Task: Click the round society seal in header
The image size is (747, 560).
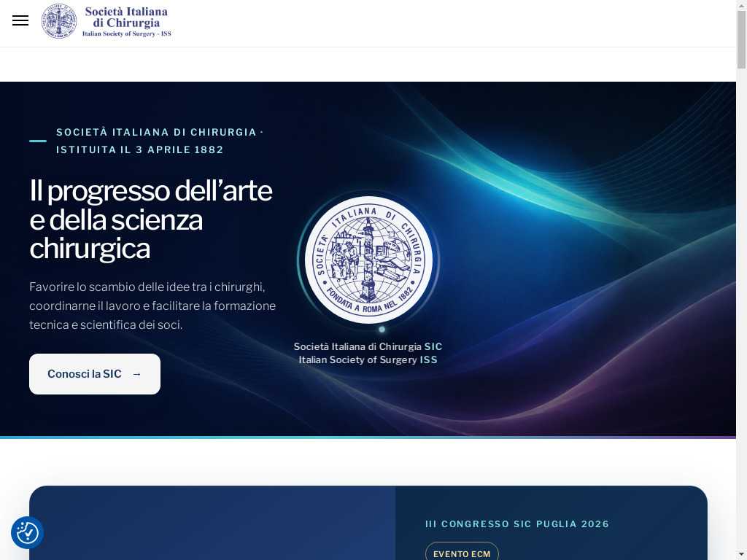Action: point(59,21)
